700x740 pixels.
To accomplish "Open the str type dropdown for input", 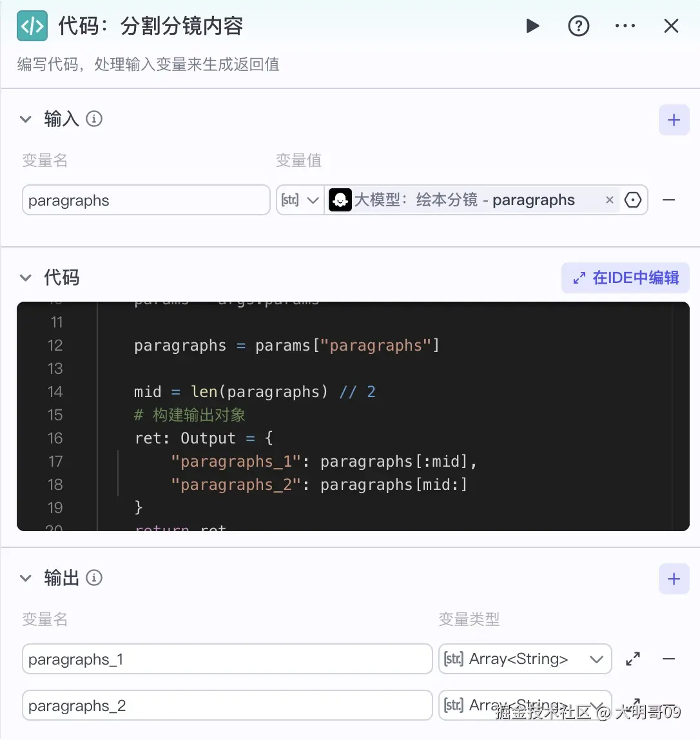I will pos(300,200).
